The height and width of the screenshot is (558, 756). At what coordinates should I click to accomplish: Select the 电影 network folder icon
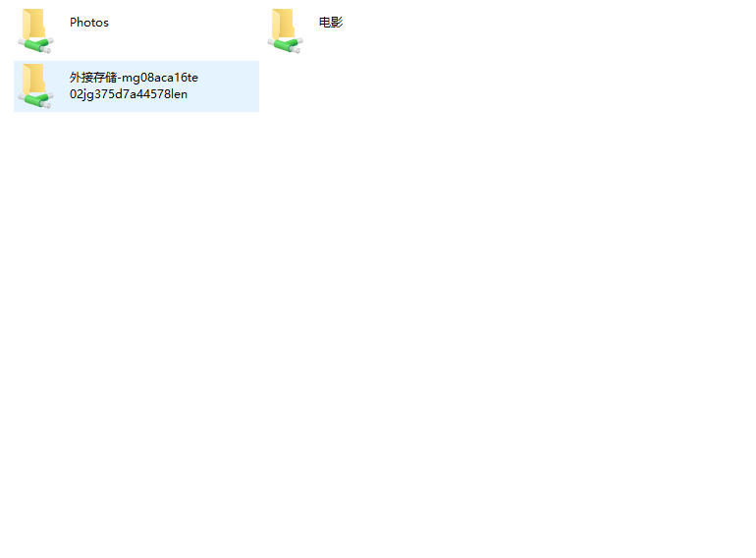285,30
